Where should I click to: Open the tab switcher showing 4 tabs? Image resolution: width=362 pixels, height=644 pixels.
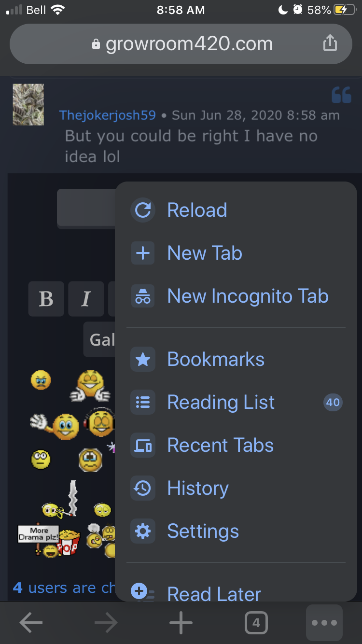pos(256,623)
